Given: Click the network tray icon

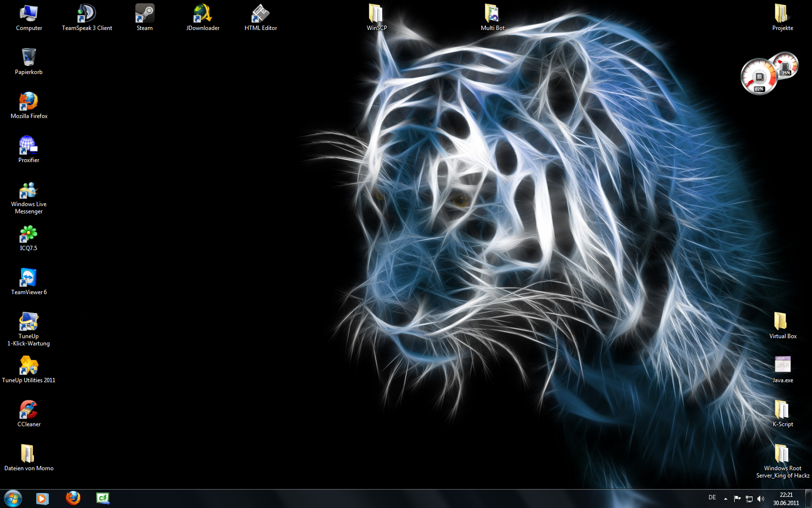Looking at the screenshot, I should pyautogui.click(x=749, y=498).
